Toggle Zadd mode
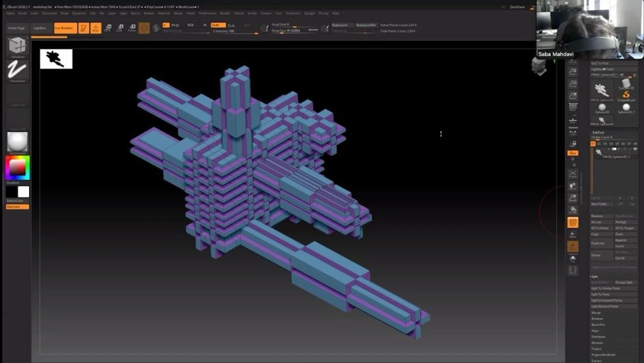The height and width of the screenshot is (363, 644). click(218, 25)
